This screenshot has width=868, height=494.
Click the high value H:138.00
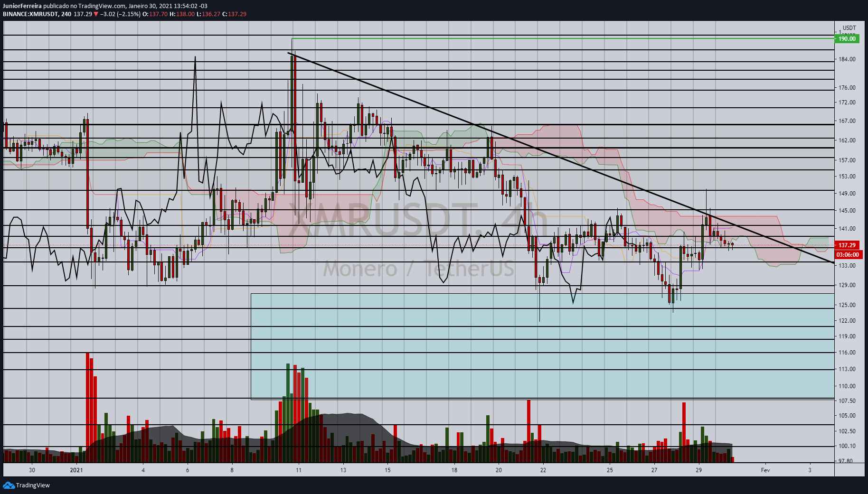[182, 14]
